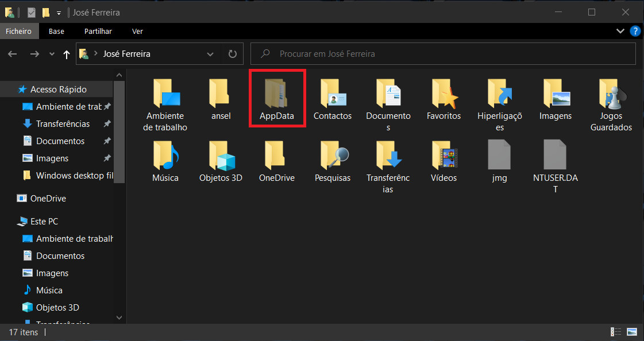This screenshot has height=341, width=644.
Task: Open the Pesquisas folder
Action: click(x=333, y=158)
